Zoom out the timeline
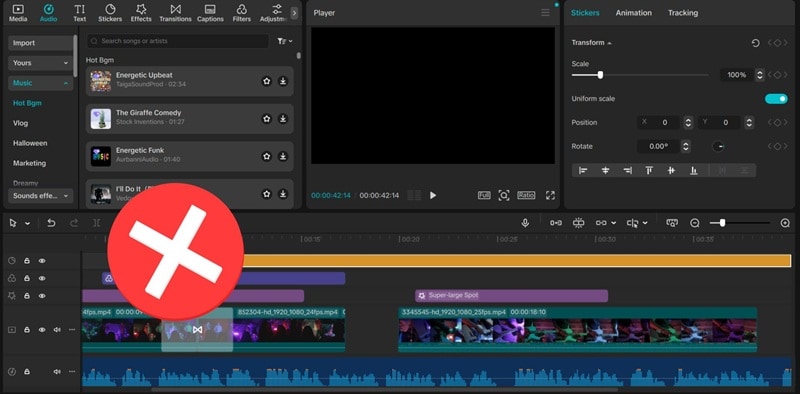Viewport: 800px width, 394px height. point(694,223)
